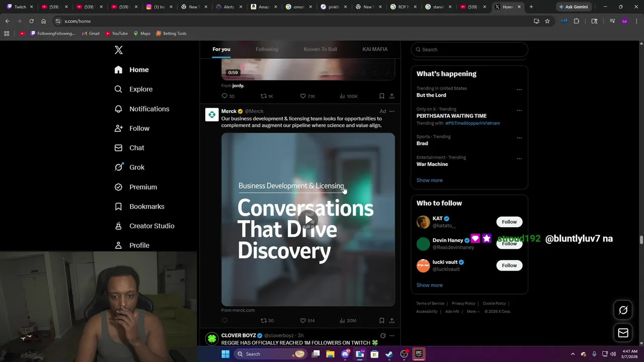Click the X search input field

click(469, 49)
